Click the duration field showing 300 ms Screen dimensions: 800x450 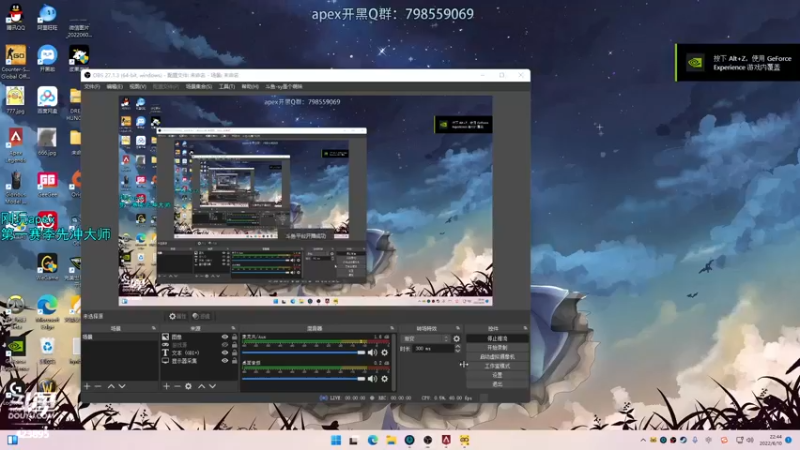(x=433, y=348)
